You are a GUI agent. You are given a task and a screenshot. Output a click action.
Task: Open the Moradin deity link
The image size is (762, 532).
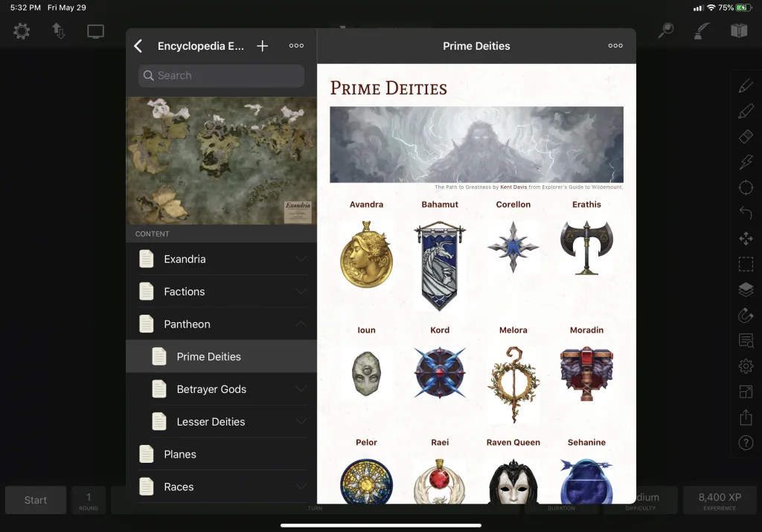[586, 330]
